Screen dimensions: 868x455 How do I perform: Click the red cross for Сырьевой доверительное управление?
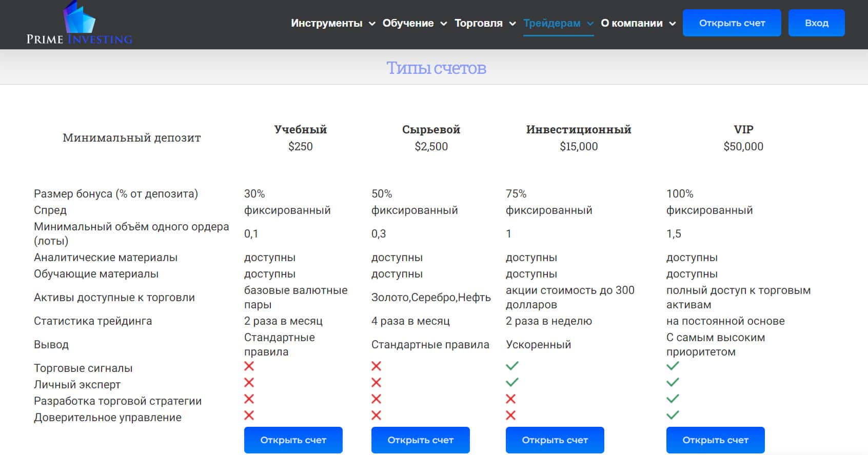376,415
